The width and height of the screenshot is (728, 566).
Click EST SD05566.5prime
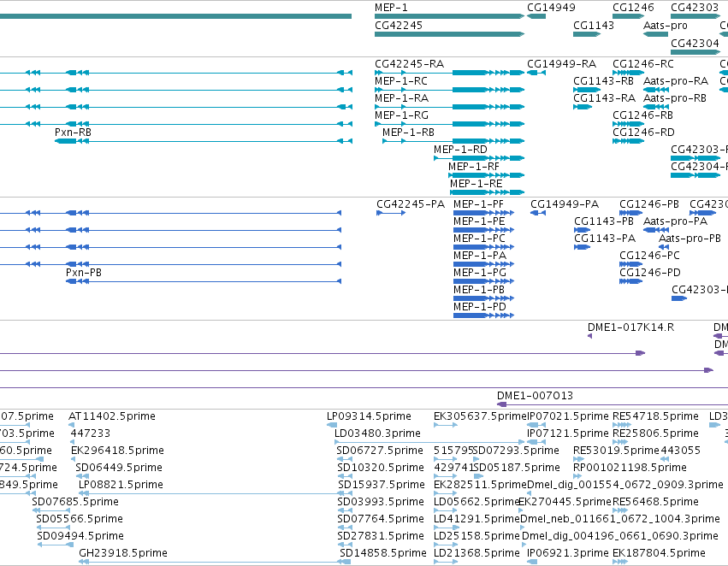click(x=80, y=519)
